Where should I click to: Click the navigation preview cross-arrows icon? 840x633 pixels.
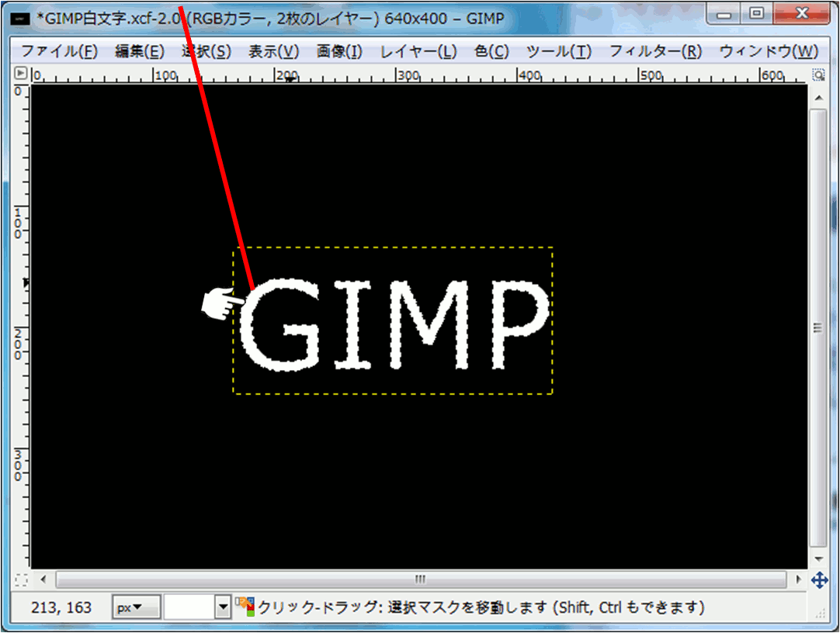click(818, 579)
